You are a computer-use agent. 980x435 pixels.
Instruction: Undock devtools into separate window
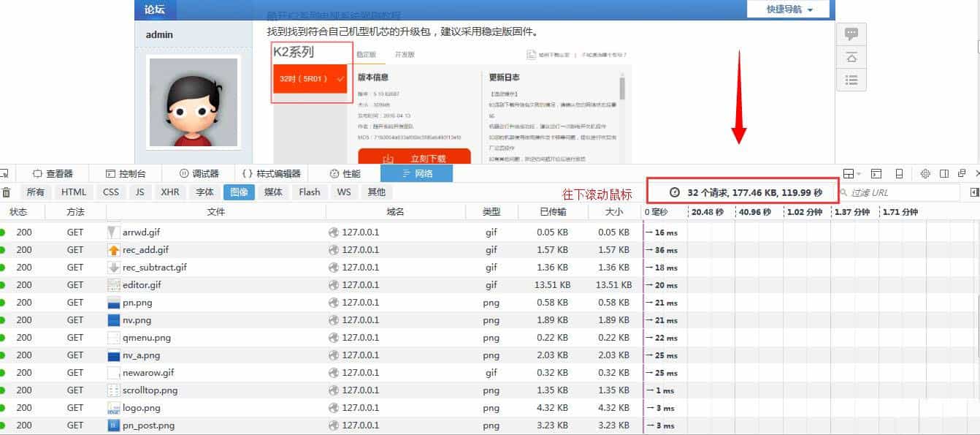(962, 173)
